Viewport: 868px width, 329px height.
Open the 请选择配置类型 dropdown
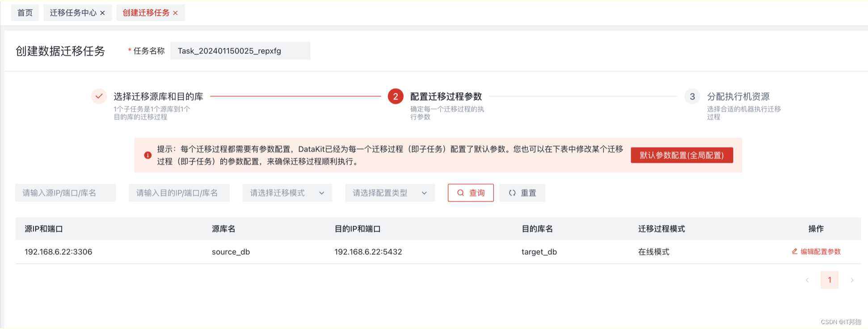point(390,193)
